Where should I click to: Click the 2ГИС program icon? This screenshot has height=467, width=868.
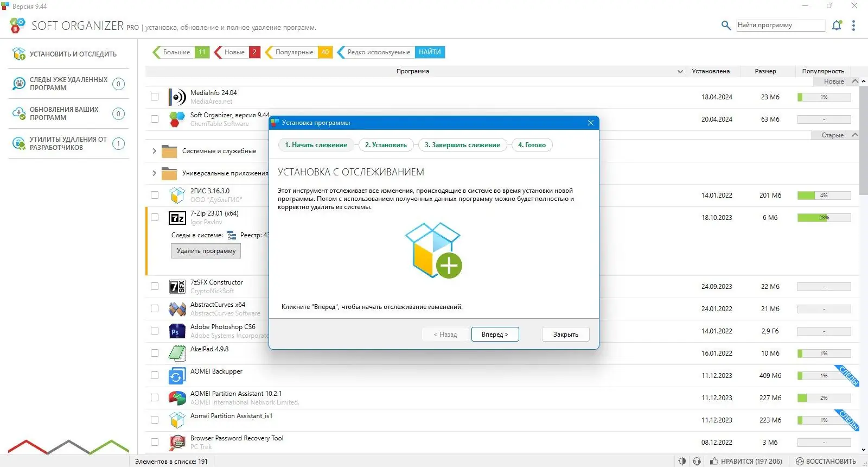(177, 195)
